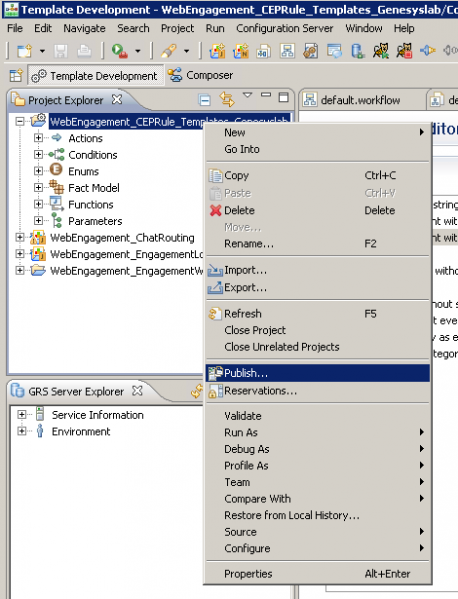The height and width of the screenshot is (599, 458).
Task: Click the Print toolbar icon
Action: coord(84,51)
